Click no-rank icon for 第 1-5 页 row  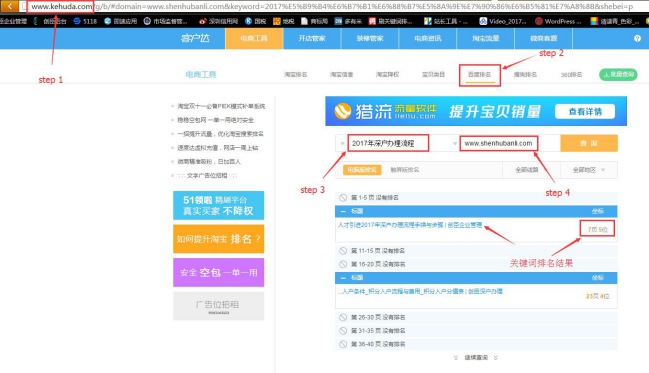(x=343, y=197)
